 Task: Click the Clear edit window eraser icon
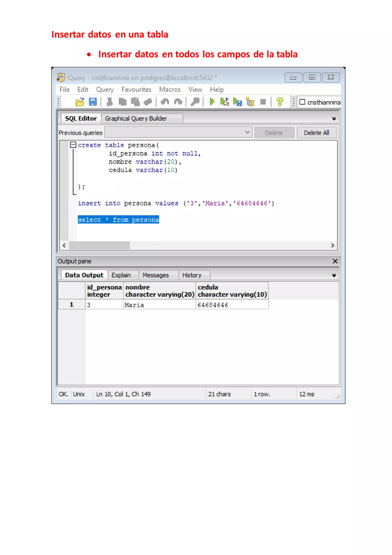[148, 102]
